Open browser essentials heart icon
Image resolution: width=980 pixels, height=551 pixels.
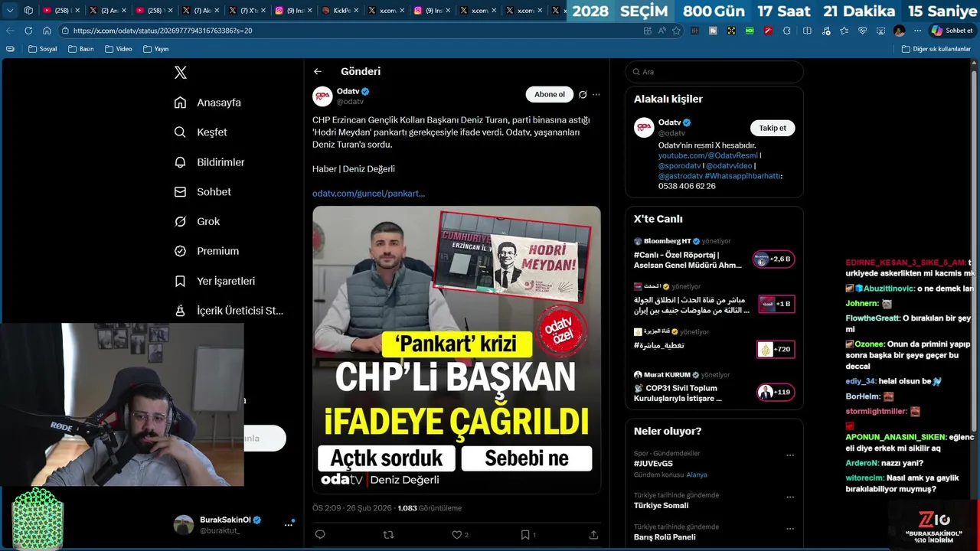[863, 31]
